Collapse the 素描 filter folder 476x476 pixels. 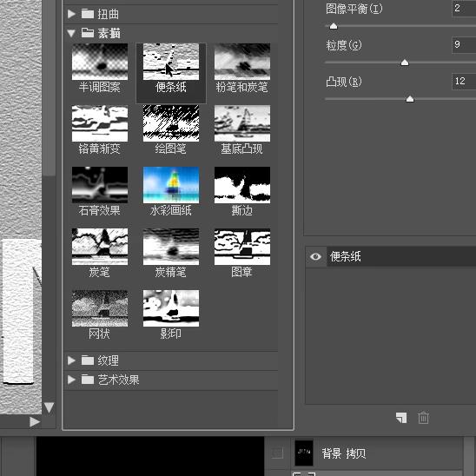tap(71, 33)
